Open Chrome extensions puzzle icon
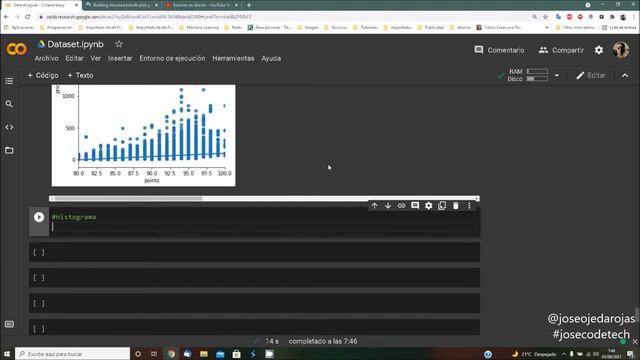 coord(612,17)
